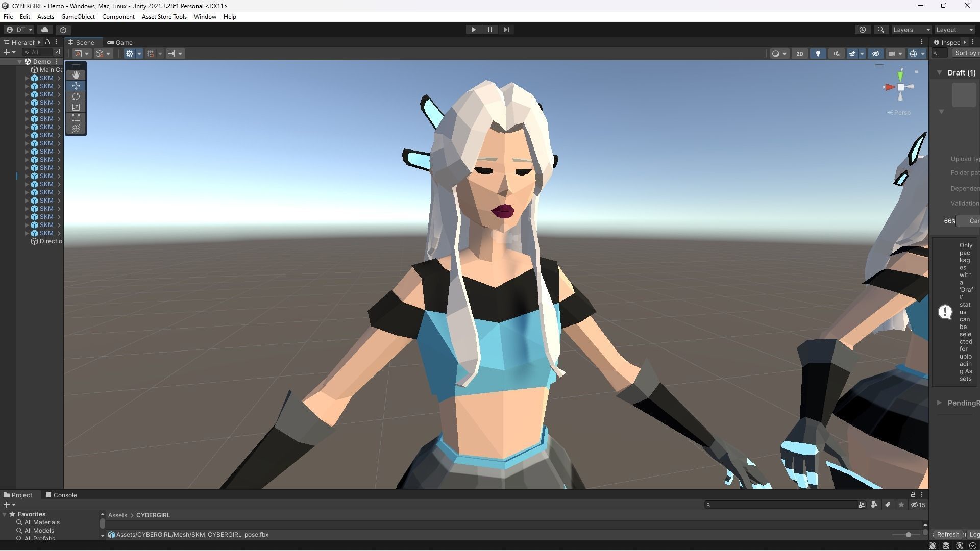Select the Hand view tool
The width and height of the screenshot is (980, 551).
(76, 75)
